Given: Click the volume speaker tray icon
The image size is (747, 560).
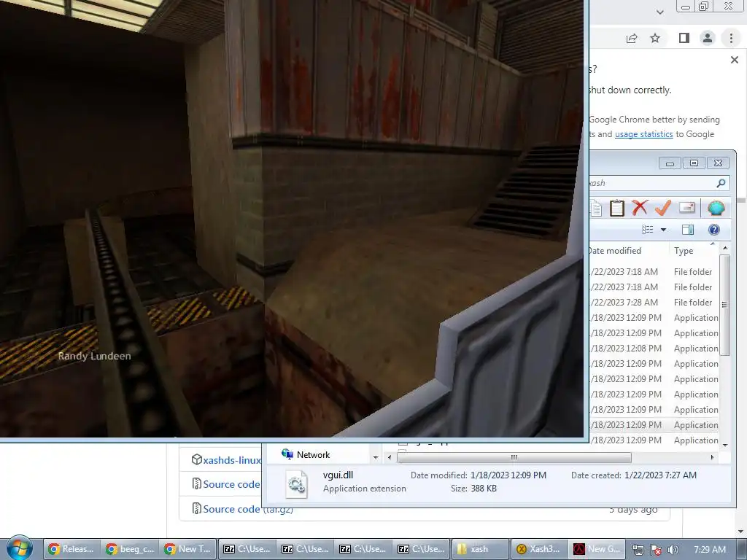Looking at the screenshot, I should click(673, 550).
